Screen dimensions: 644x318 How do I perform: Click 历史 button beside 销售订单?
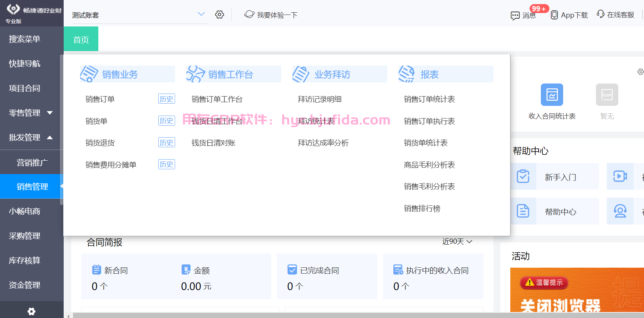tap(166, 99)
